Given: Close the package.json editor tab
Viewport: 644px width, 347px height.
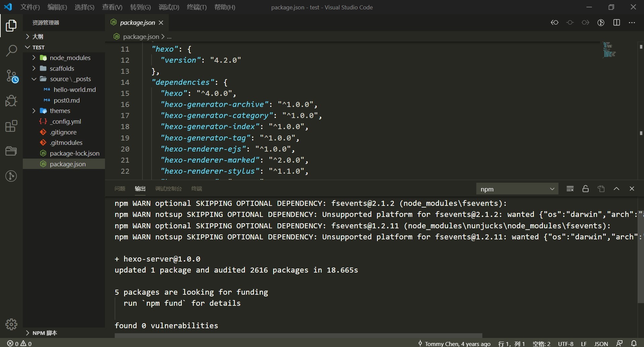Looking at the screenshot, I should coord(161,22).
